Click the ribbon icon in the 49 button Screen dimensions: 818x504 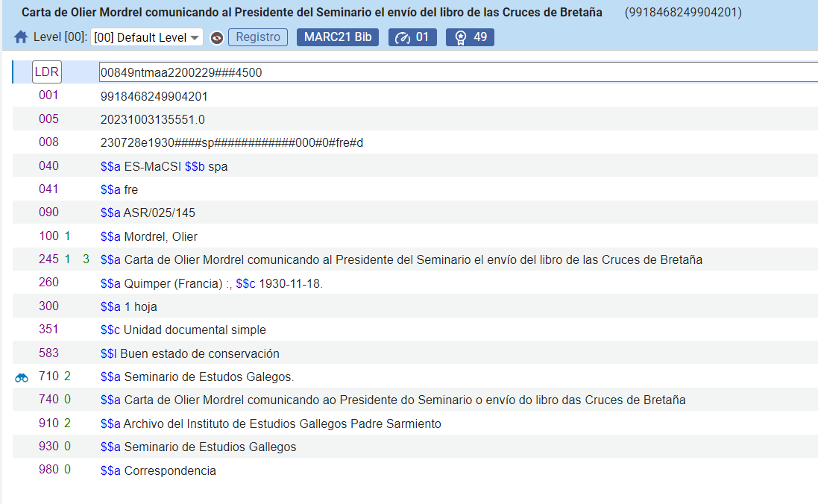click(x=461, y=37)
